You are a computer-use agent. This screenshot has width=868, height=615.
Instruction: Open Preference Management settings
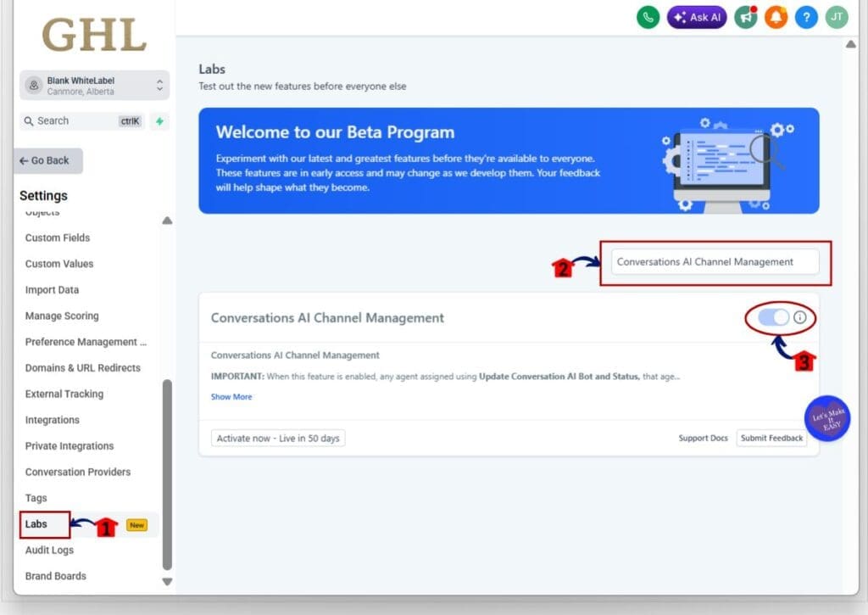(x=86, y=342)
